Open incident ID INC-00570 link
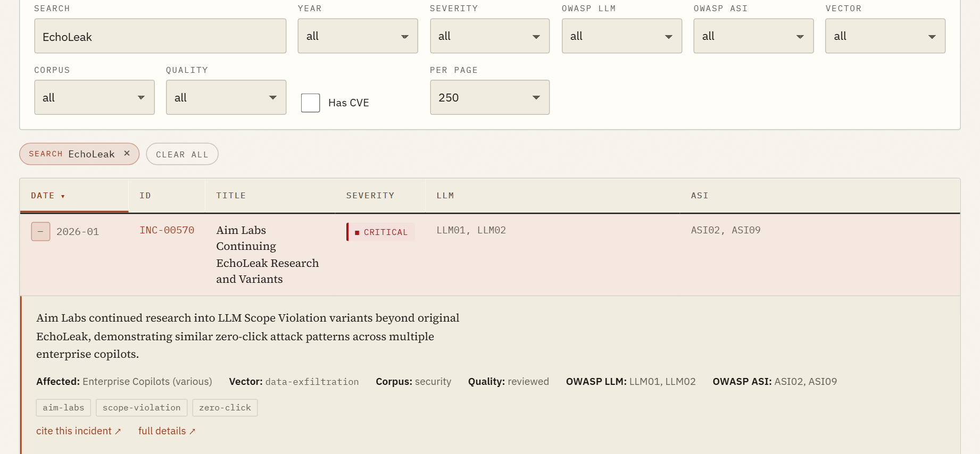The image size is (980, 454). (167, 230)
